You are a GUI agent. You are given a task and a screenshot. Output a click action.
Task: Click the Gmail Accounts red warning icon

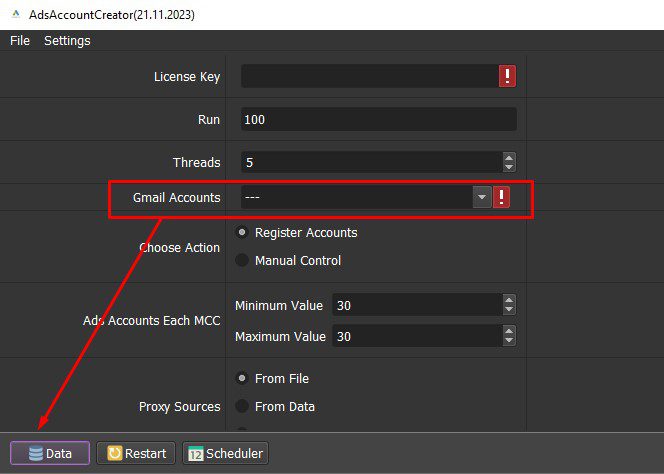pos(501,197)
